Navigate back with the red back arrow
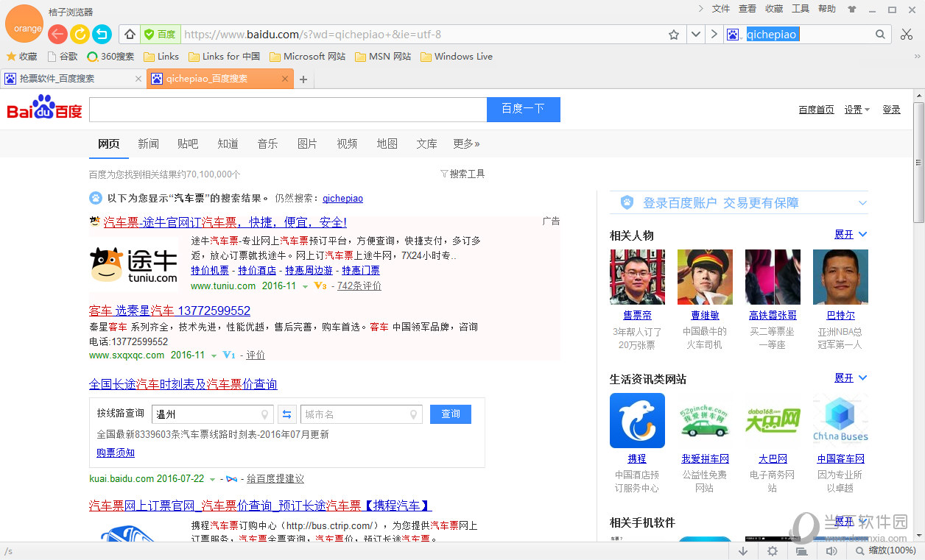The height and width of the screenshot is (560, 925). (x=57, y=34)
